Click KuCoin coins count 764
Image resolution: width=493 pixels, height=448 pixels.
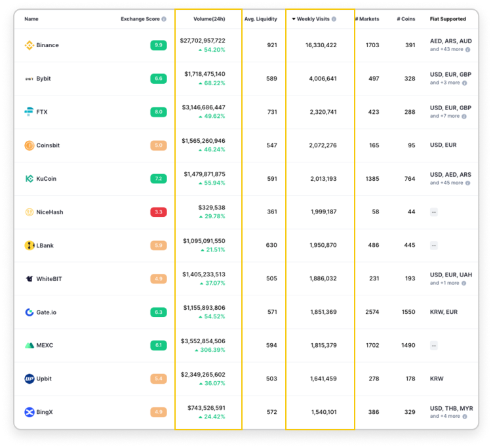(410, 179)
